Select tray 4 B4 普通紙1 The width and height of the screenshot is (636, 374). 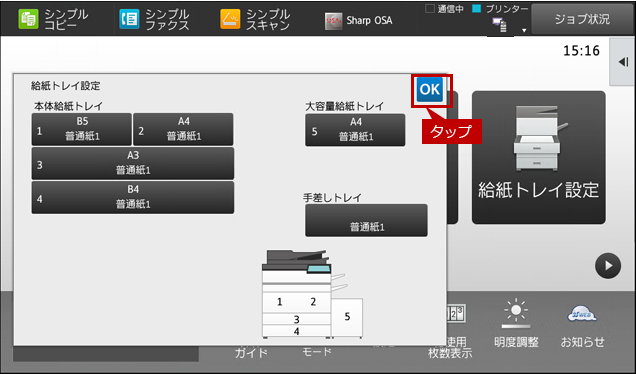(x=133, y=198)
